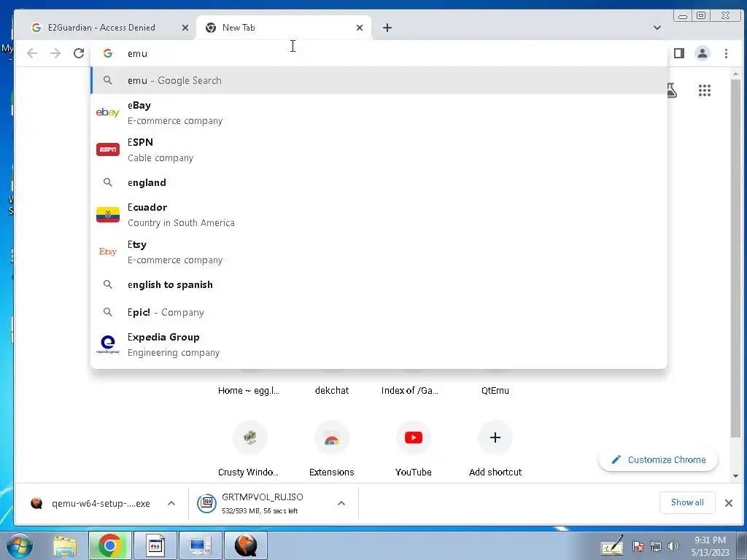The height and width of the screenshot is (560, 747).
Task: Click the volume speaker tray icon
Action: click(673, 546)
